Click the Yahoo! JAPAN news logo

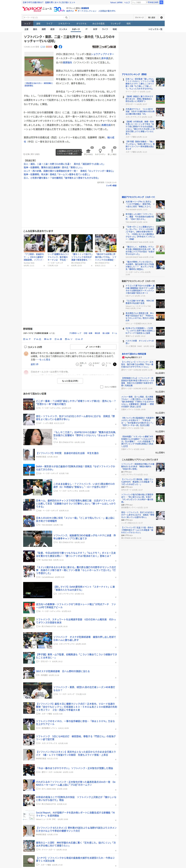coord(37,9)
